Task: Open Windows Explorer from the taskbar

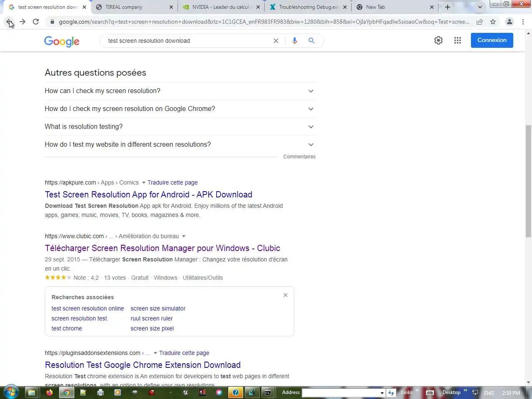Action: pyautogui.click(x=32, y=392)
